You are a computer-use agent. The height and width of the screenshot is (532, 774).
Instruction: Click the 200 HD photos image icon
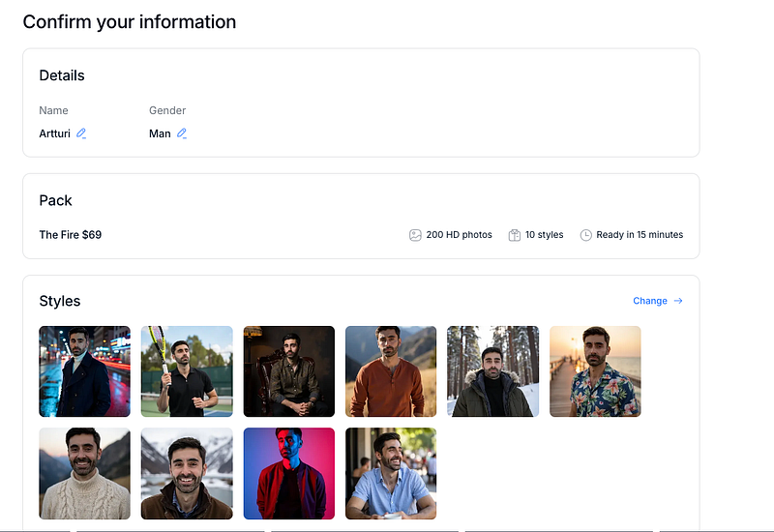(415, 235)
